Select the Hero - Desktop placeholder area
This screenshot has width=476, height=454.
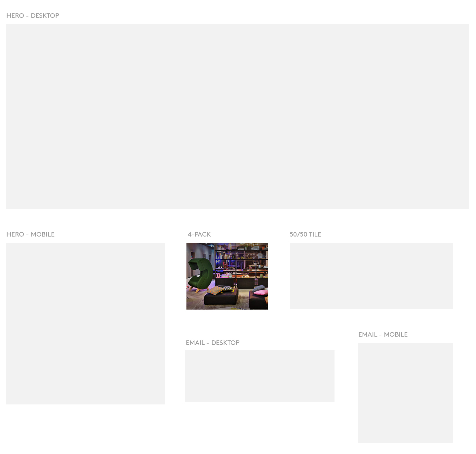coord(237,116)
